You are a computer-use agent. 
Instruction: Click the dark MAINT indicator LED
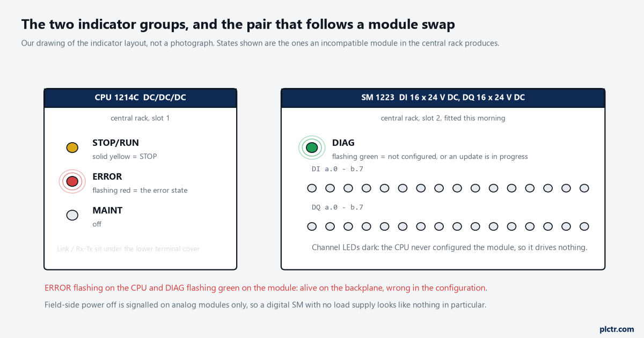point(72,215)
